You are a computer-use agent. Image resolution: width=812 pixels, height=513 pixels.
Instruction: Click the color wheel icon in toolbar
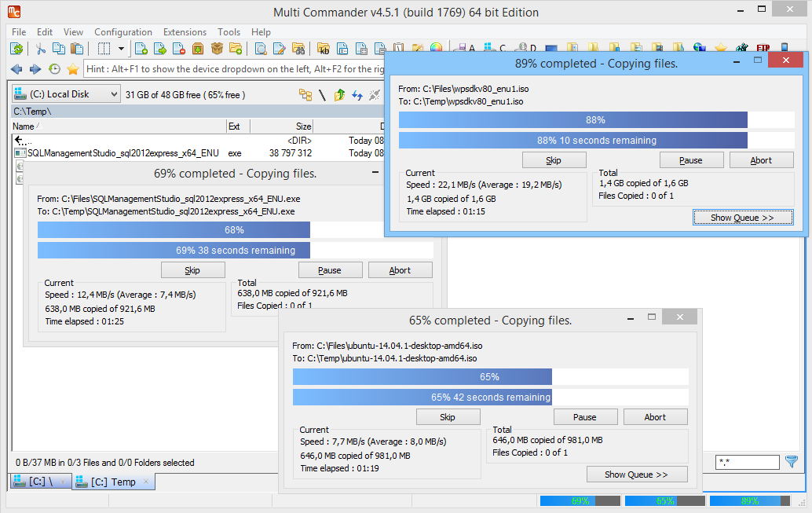click(436, 48)
